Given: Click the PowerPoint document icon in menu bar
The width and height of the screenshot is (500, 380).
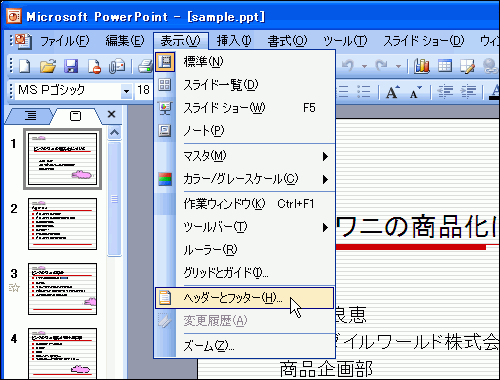Looking at the screenshot, I should click(23, 41).
